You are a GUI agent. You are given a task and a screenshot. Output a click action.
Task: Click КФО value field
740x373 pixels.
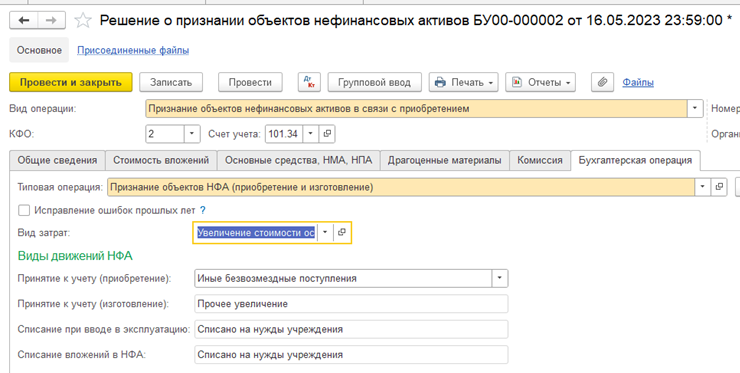164,134
